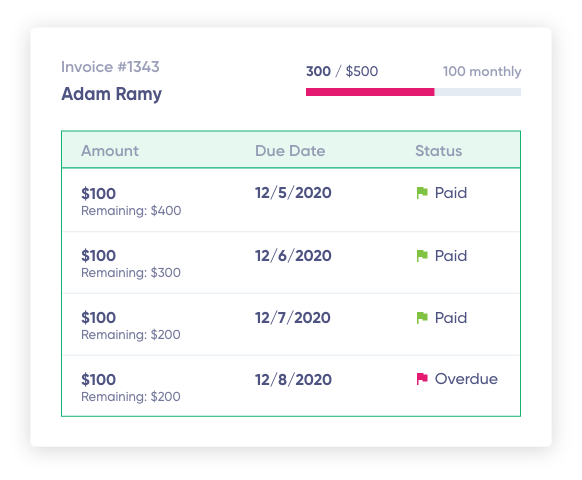Select the Paid status for 12/7/2020

(451, 318)
